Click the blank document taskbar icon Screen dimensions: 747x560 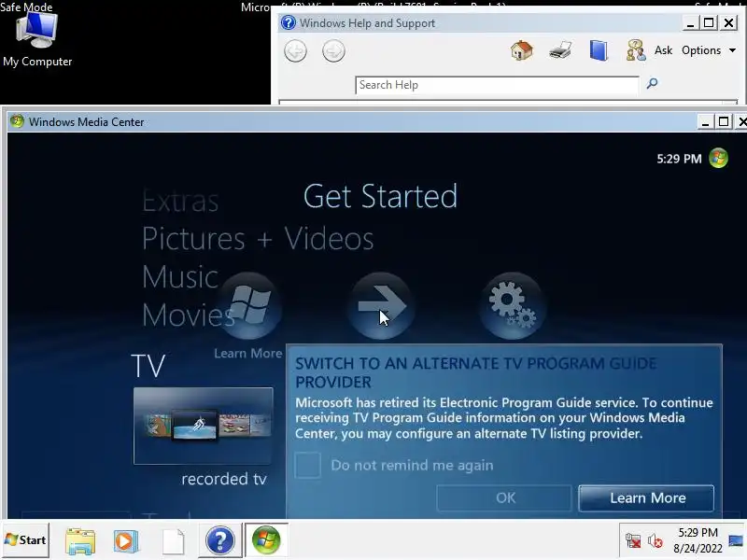click(x=173, y=541)
